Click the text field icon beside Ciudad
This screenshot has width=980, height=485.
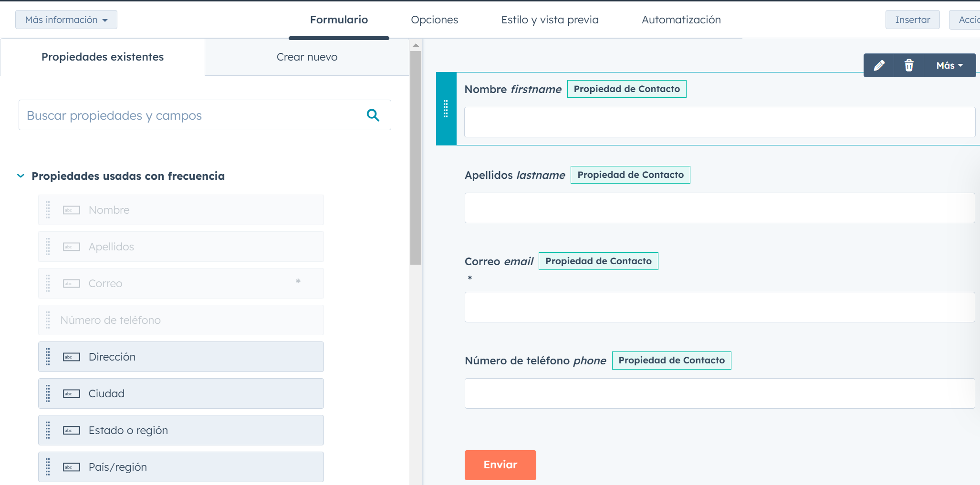click(72, 393)
